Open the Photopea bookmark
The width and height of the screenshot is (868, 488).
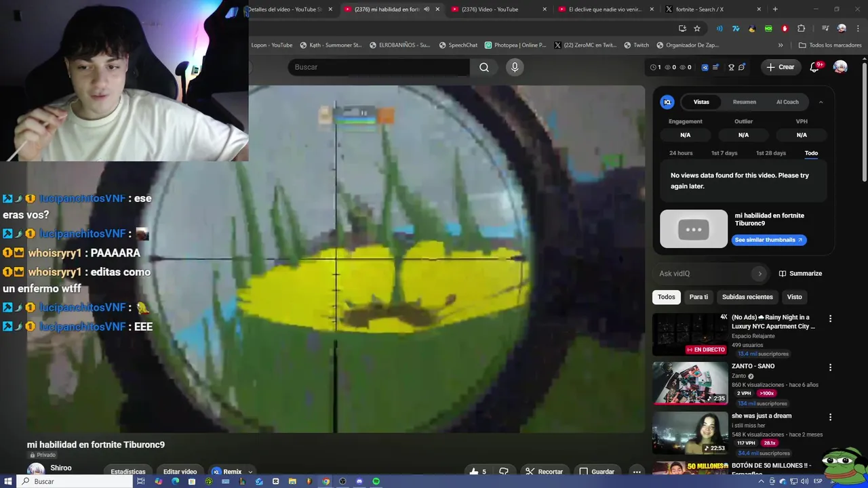pos(515,45)
